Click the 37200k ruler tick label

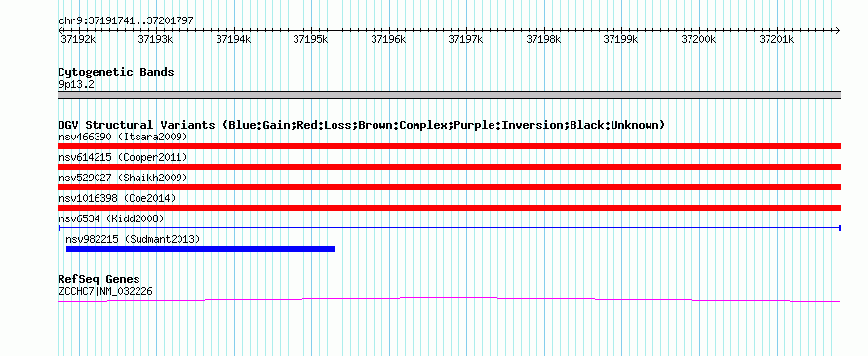(698, 39)
